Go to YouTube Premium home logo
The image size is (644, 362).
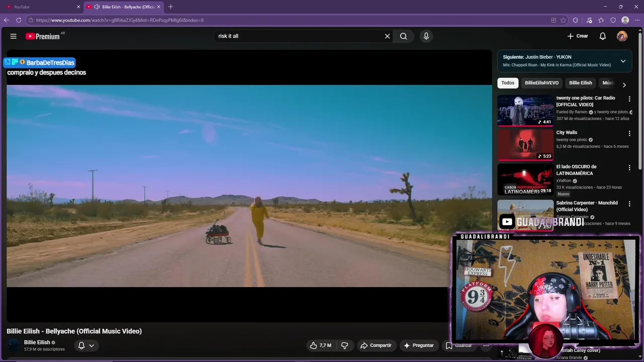point(43,36)
